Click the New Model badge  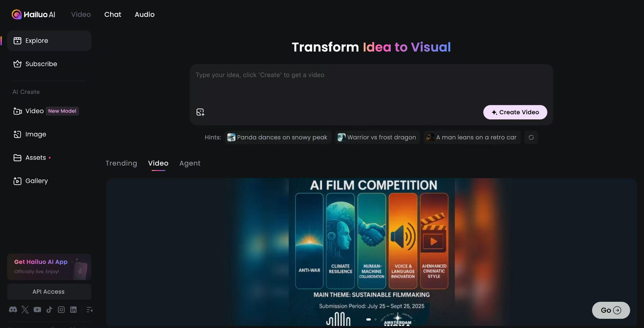[62, 111]
